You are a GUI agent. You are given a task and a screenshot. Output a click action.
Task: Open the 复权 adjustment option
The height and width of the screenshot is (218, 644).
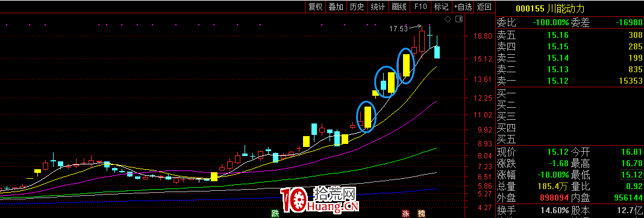pyautogui.click(x=316, y=7)
